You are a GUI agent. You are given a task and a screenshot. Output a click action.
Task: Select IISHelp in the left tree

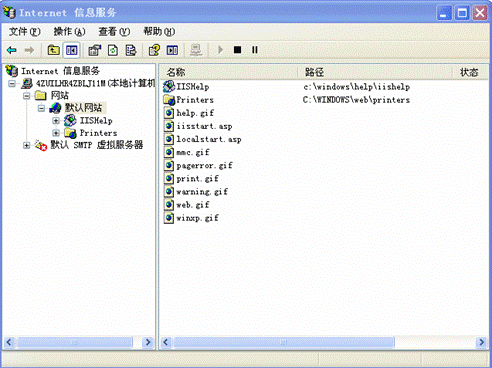(96, 121)
